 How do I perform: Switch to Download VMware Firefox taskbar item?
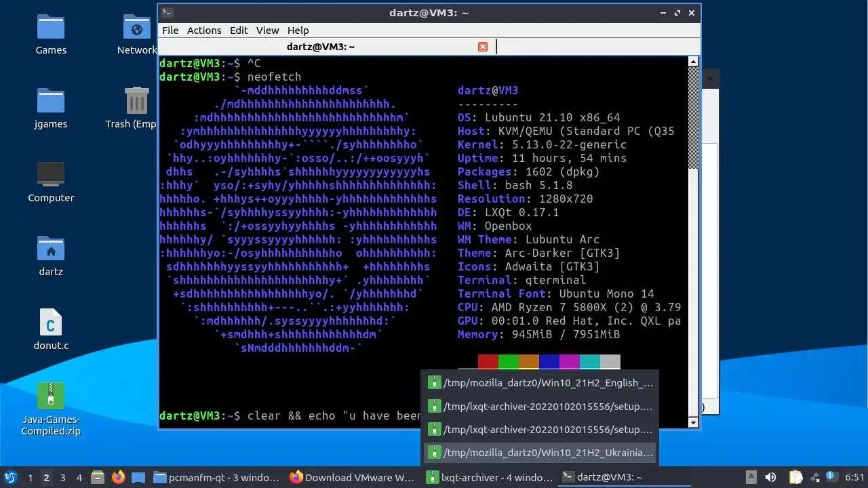click(352, 477)
